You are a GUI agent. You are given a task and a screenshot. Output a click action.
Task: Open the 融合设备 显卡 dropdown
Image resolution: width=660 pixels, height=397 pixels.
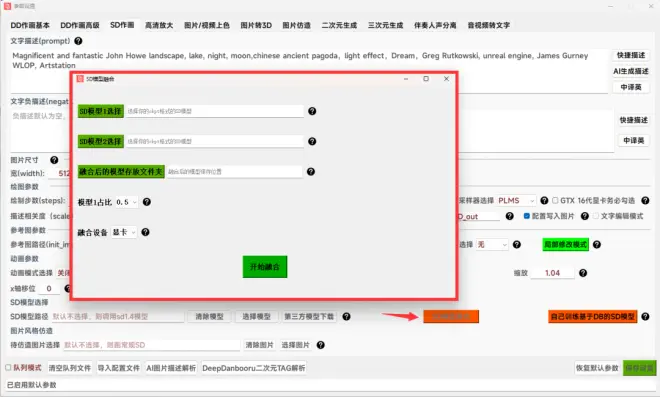coord(124,232)
